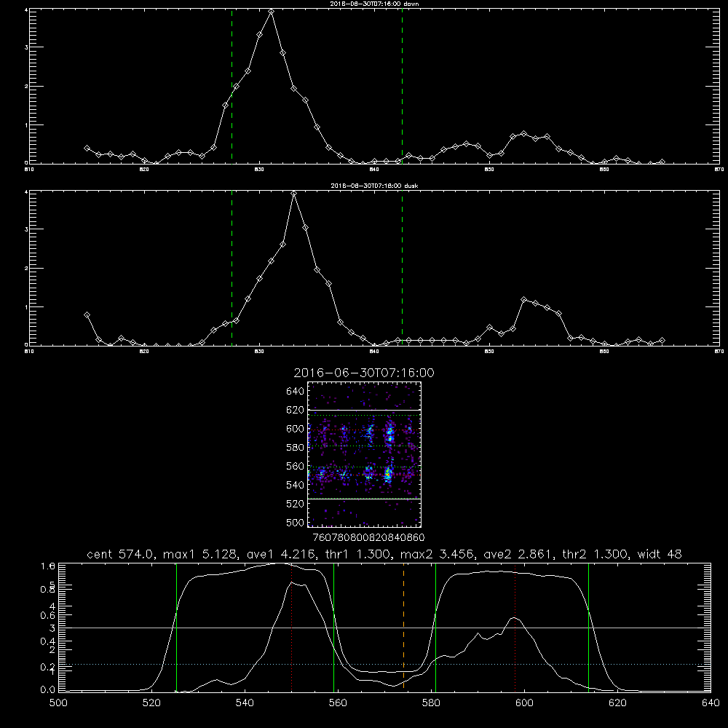Screen dimensions: 728x728
Task: Click the heat map image under the 2016-06-30T07:16:00 title
Action: [365, 454]
